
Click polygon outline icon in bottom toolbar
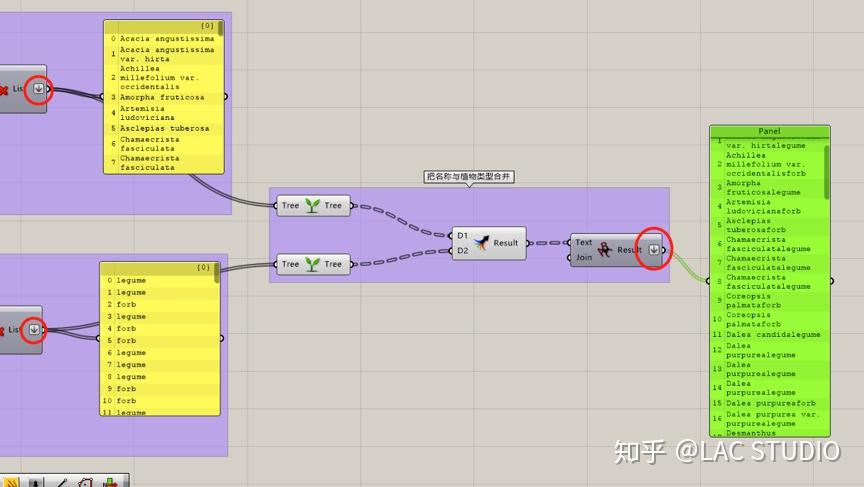[x=85, y=483]
